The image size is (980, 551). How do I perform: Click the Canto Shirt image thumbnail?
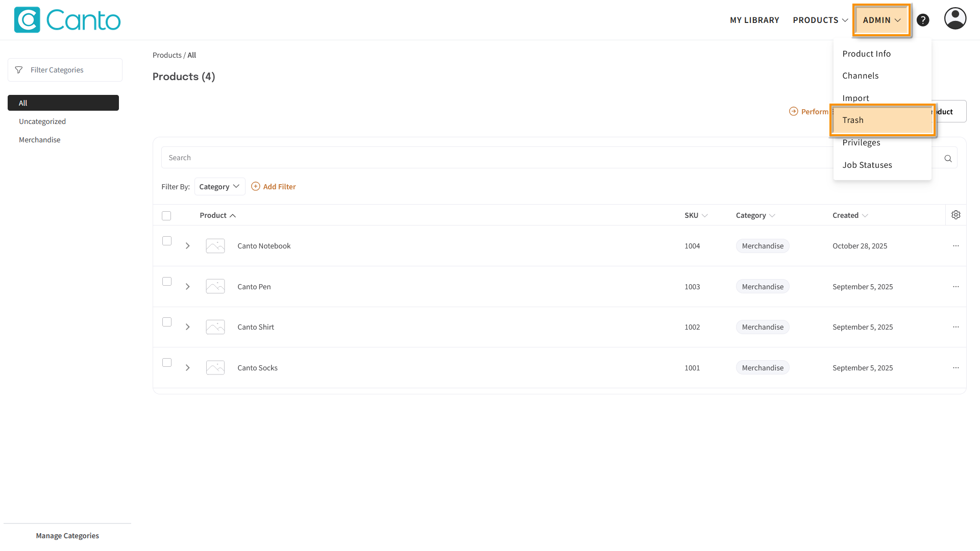point(215,327)
